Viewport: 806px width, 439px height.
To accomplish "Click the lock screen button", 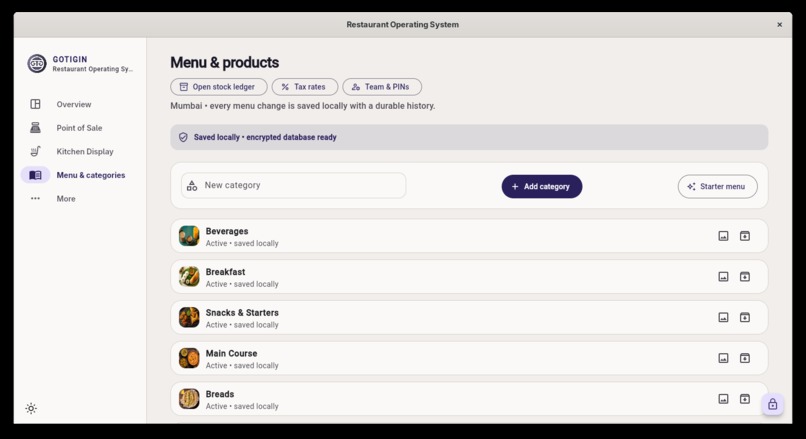I will (773, 405).
